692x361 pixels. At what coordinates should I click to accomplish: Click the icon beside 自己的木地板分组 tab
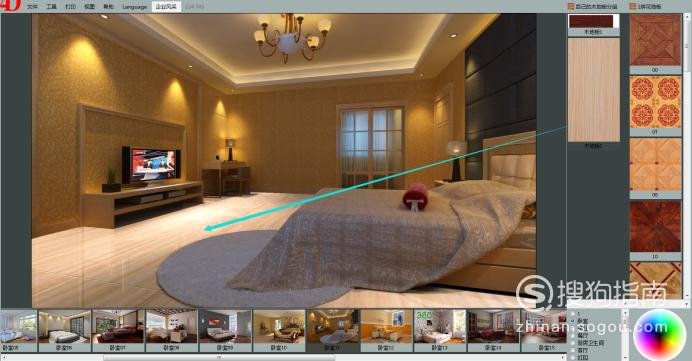[570, 7]
